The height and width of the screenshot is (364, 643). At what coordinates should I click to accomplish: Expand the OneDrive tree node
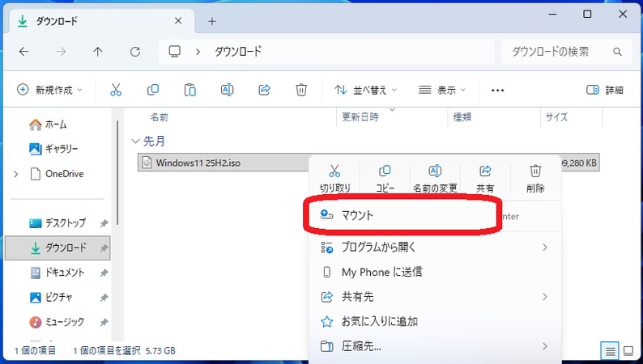(x=16, y=174)
